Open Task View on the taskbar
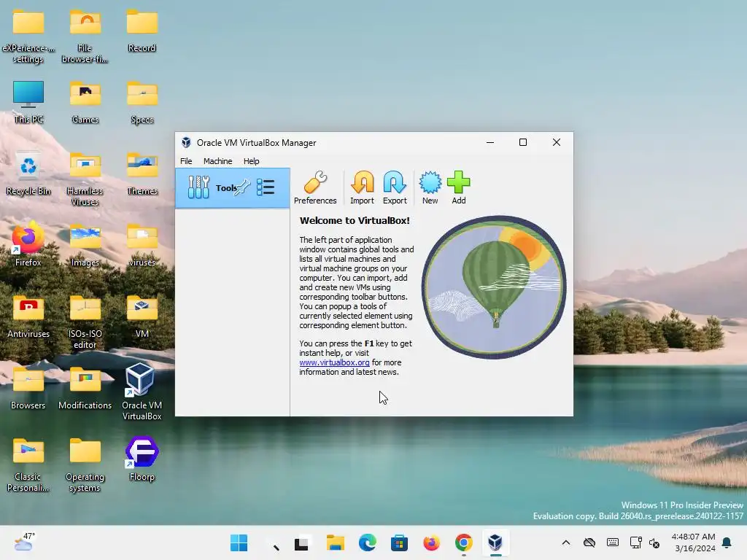Viewport: 747px width, 560px height. coord(301,542)
